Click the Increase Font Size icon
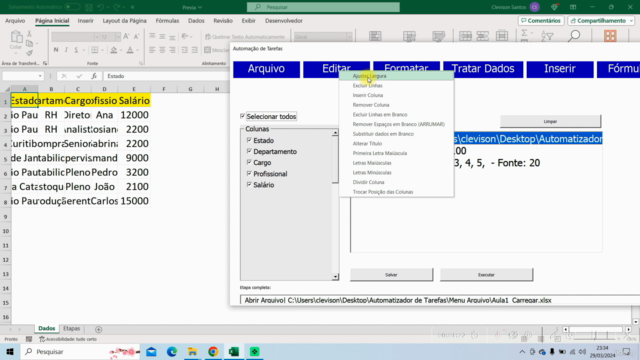 [x=126, y=37]
